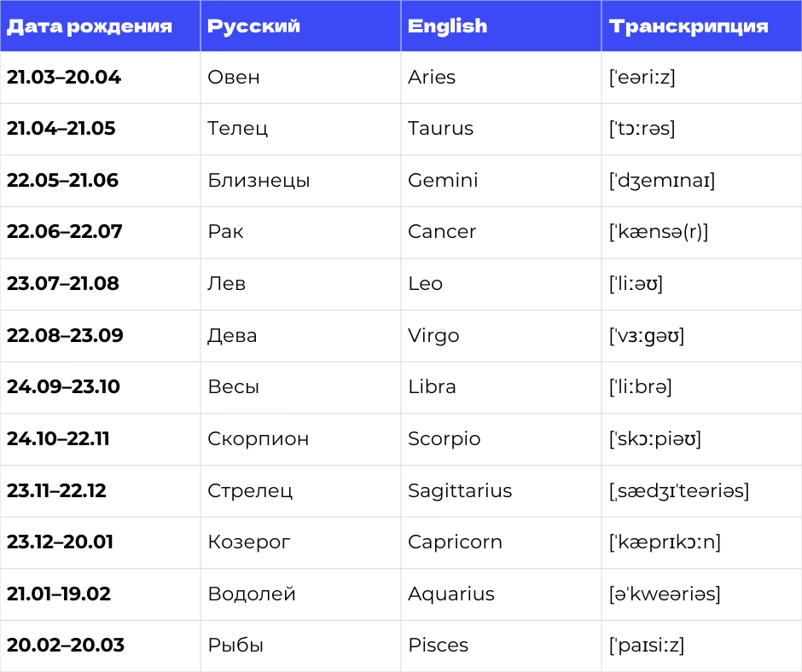
Task: Select the date range 24.09–23.10
Action: (64, 387)
